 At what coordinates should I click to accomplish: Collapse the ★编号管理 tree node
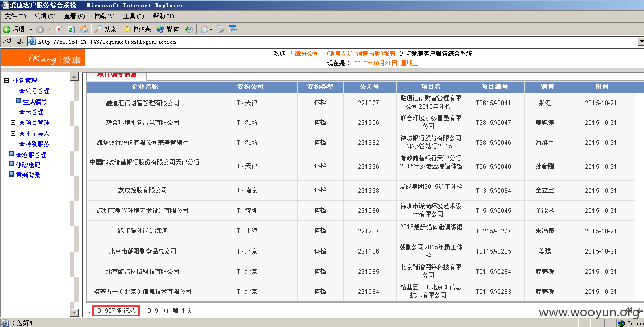13,91
